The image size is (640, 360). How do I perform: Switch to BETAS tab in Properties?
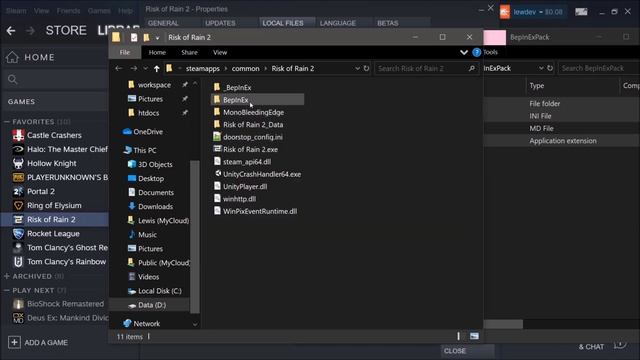388,23
